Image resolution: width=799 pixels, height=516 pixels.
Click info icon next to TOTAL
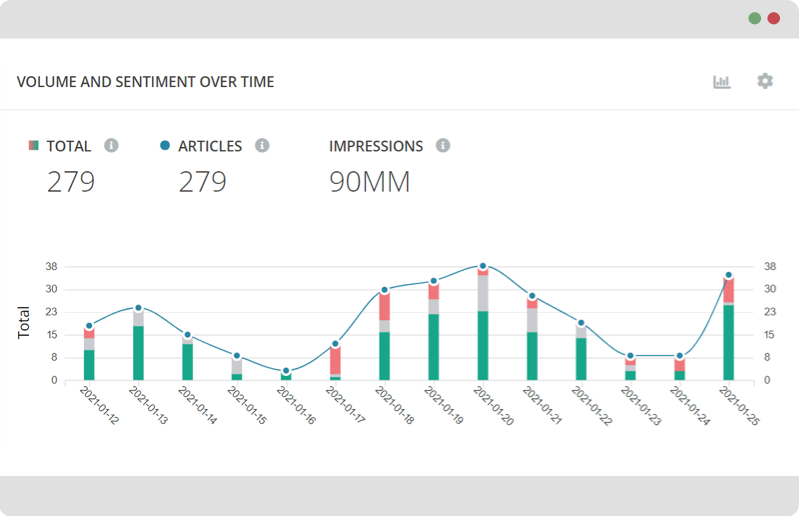click(111, 145)
